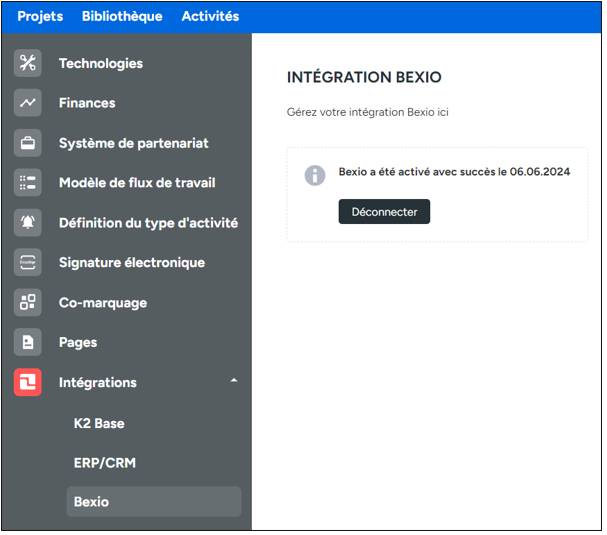Click the Intégrations text label
The height and width of the screenshot is (535, 607).
(x=98, y=382)
